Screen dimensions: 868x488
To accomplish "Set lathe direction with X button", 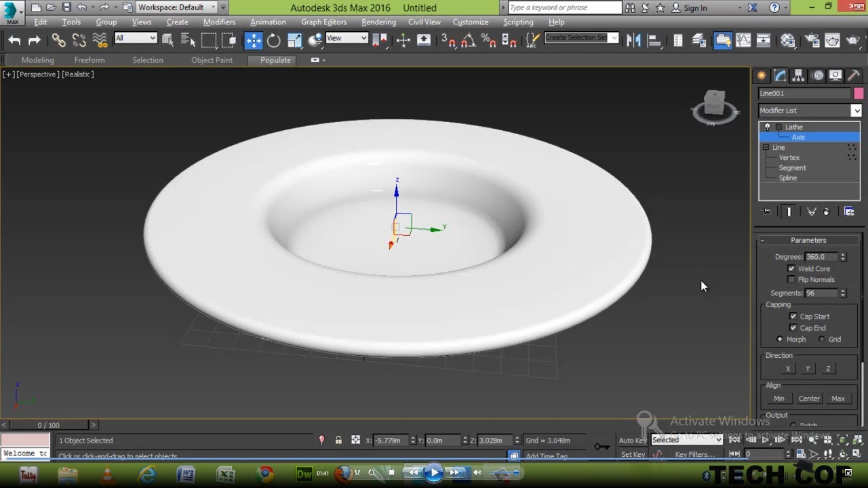I will tap(788, 369).
